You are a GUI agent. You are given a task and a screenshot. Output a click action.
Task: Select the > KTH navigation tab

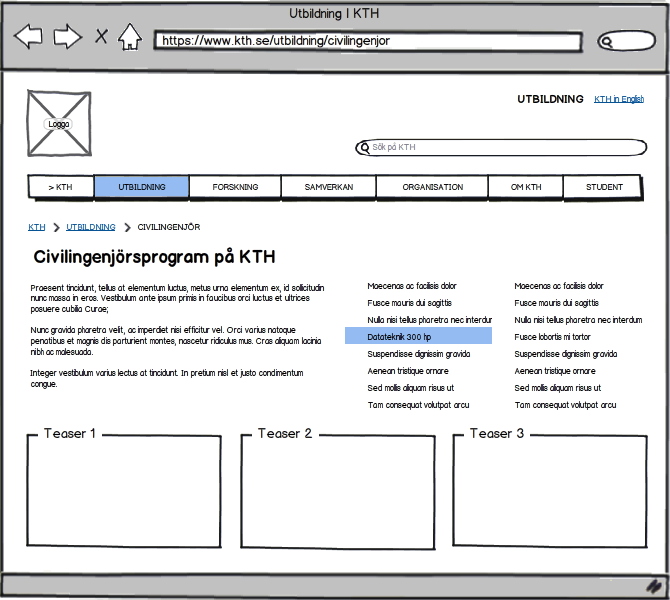click(61, 187)
